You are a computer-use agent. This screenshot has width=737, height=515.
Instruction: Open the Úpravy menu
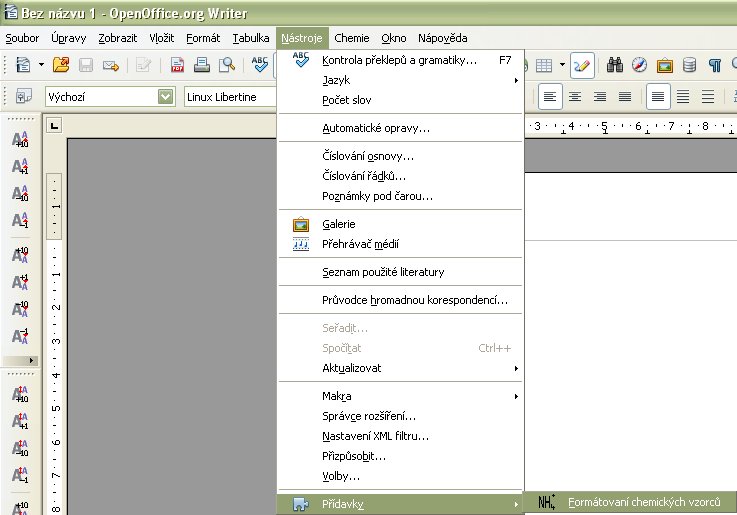[x=69, y=38]
